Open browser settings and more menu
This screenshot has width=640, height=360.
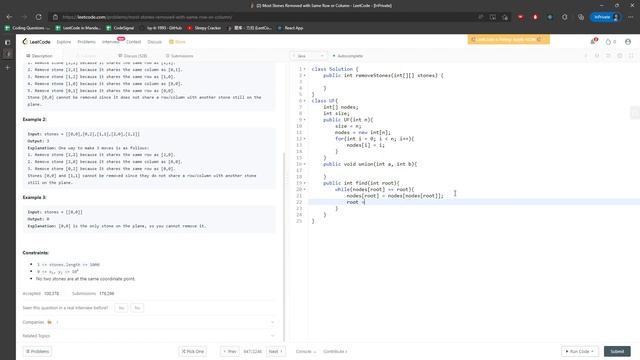click(631, 17)
